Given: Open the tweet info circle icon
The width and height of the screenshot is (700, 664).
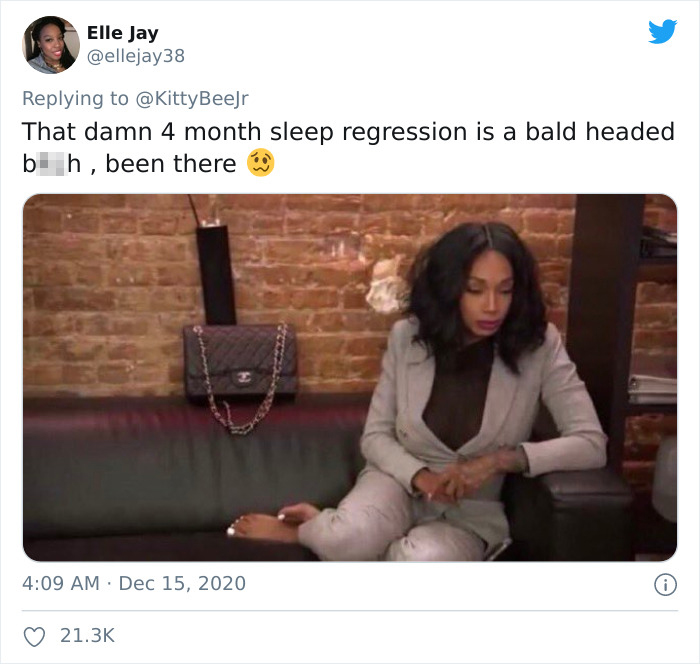Looking at the screenshot, I should (x=665, y=585).
